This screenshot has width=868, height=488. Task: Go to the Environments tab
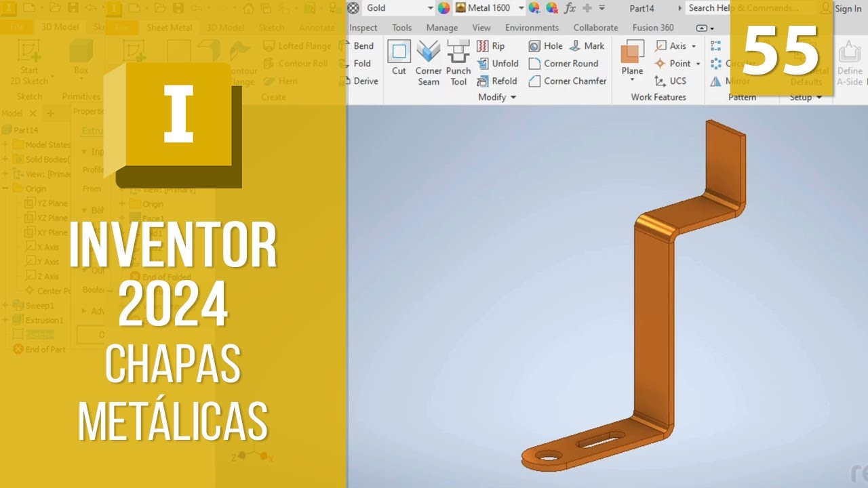[x=532, y=28]
